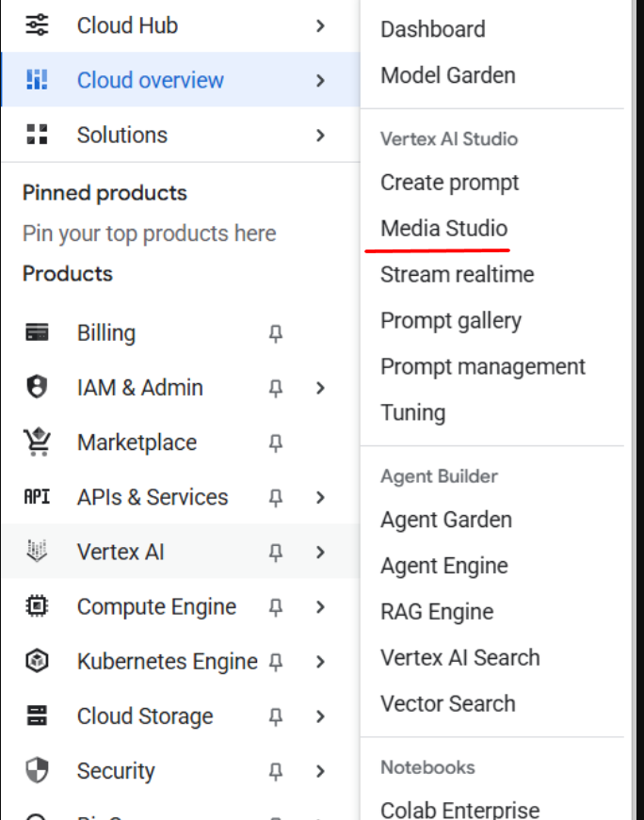Click the Vertex AI label

point(121,552)
